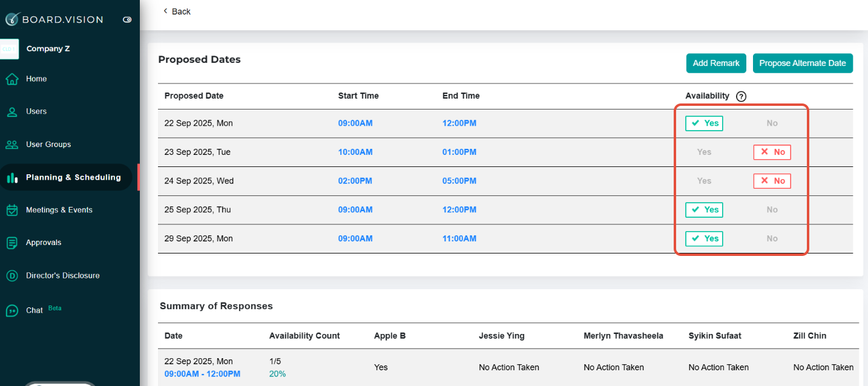Click the User Groups icon
Viewport: 868px width, 386px height.
(12, 145)
